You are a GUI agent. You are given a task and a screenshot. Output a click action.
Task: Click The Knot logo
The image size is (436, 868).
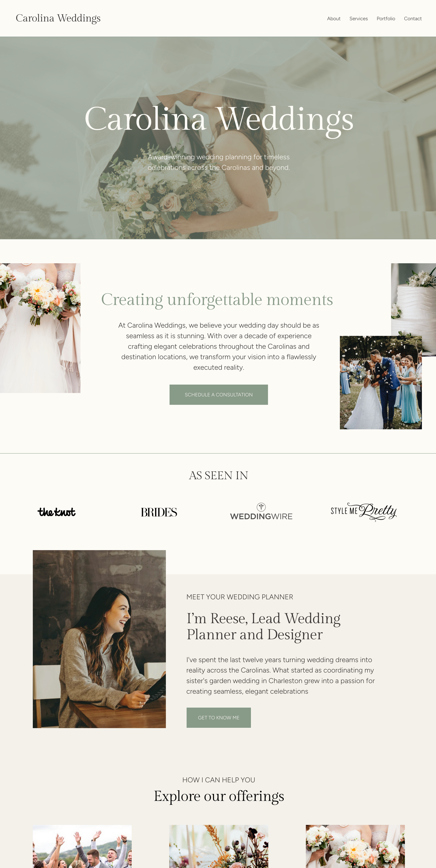point(57,512)
